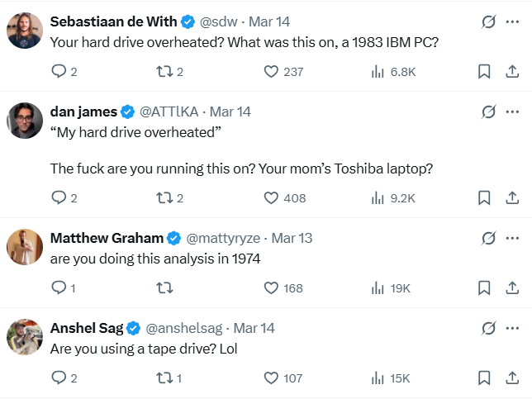Viewport: 532px width, 399px height.
Task: Open more options for Sebastiaan de With's tweet
Action: tap(512, 21)
